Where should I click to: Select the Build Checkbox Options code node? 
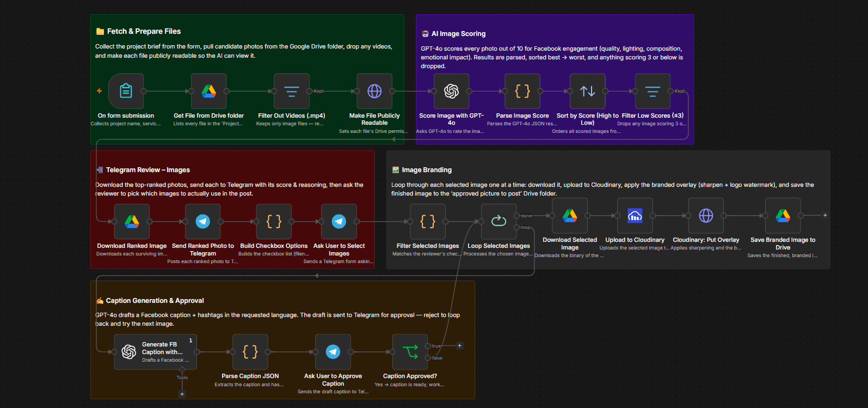click(274, 221)
